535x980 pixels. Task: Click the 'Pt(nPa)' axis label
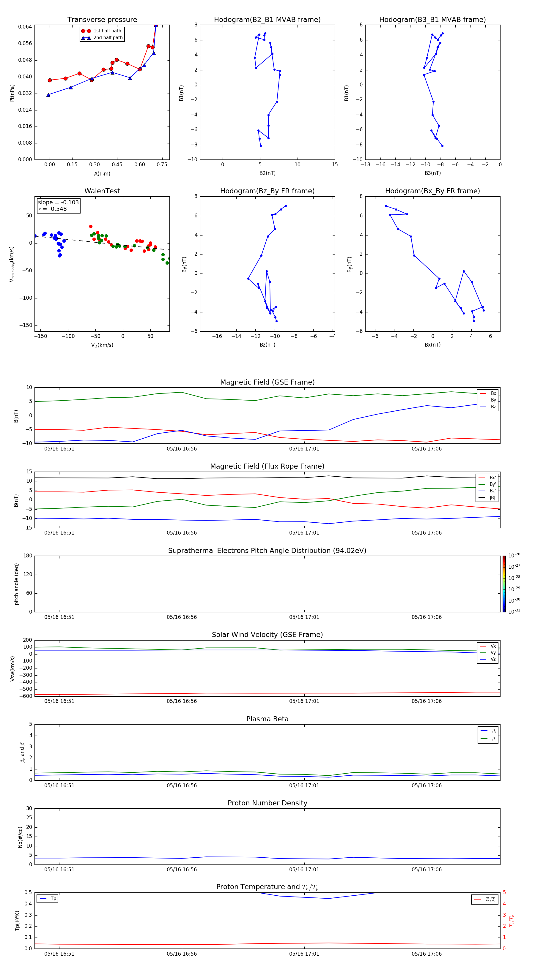click(x=12, y=93)
